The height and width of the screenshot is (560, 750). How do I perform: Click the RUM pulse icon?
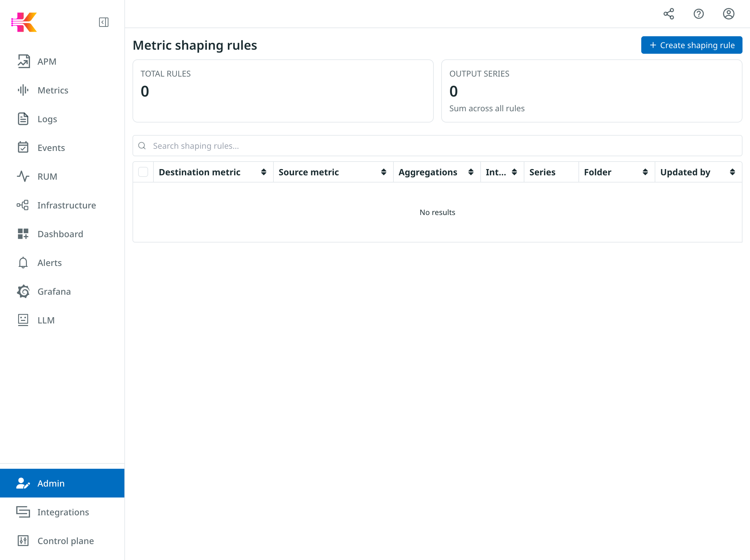pyautogui.click(x=23, y=176)
